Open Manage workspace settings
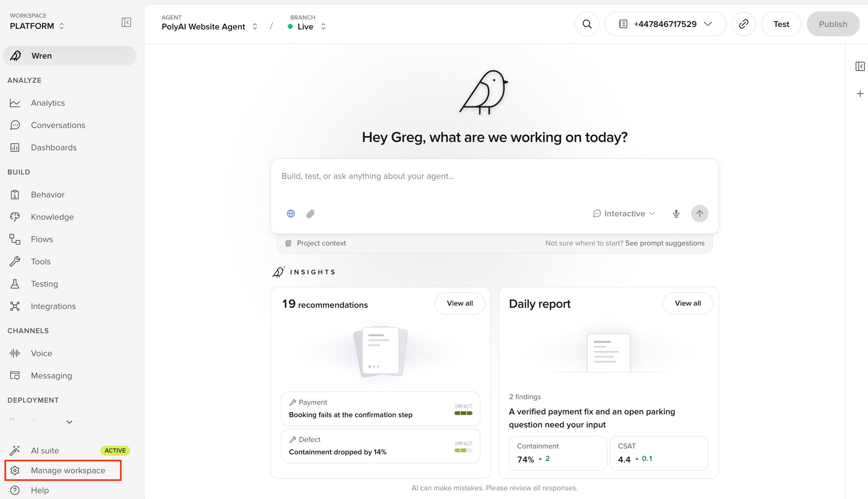This screenshot has height=499, width=868. point(63,470)
